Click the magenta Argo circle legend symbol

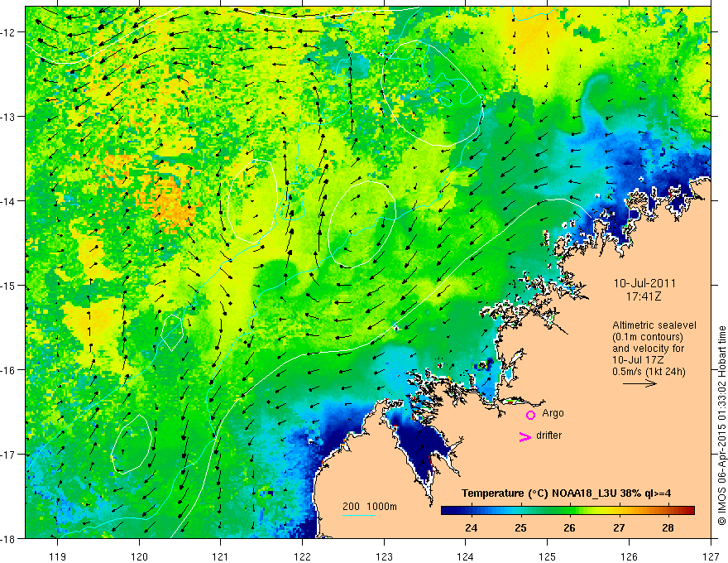530,415
